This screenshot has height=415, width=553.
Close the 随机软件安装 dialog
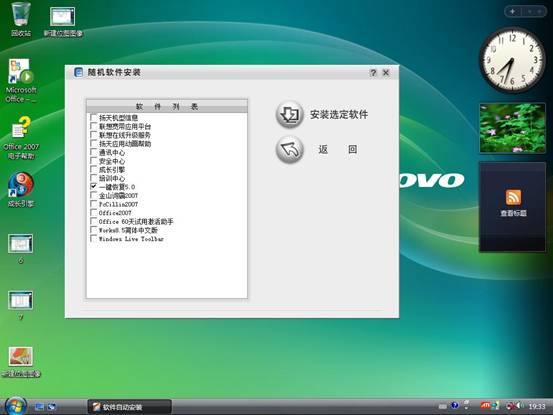[386, 73]
